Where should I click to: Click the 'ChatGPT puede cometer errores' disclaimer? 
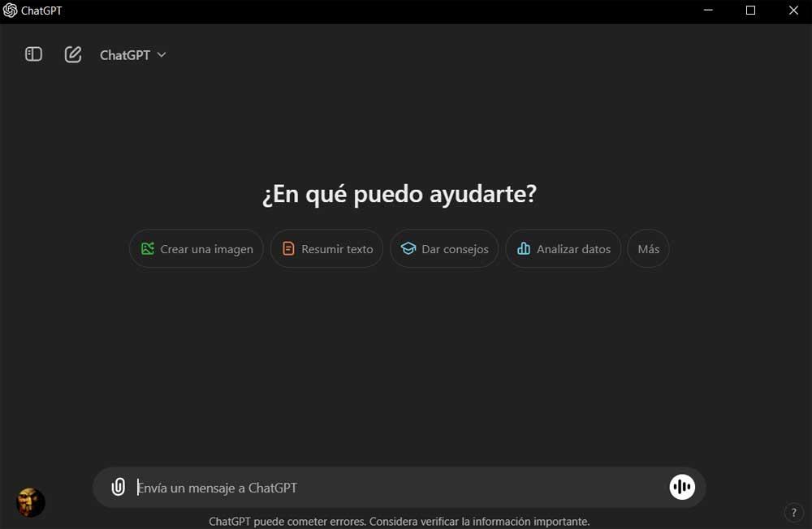coord(400,521)
